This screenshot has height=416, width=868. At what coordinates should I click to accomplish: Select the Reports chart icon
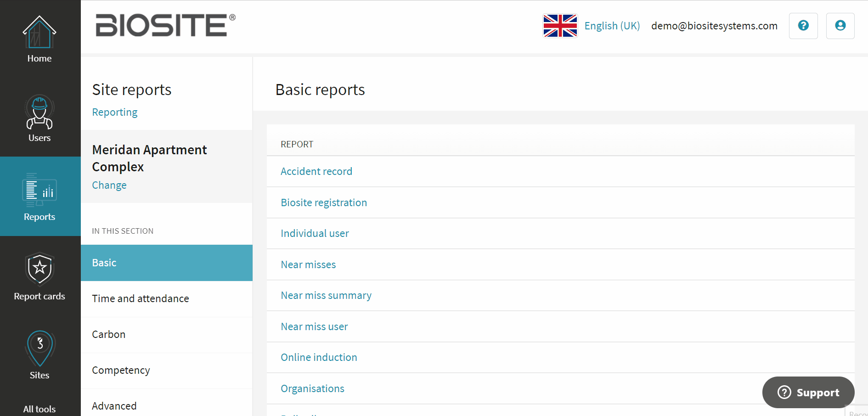(39, 190)
